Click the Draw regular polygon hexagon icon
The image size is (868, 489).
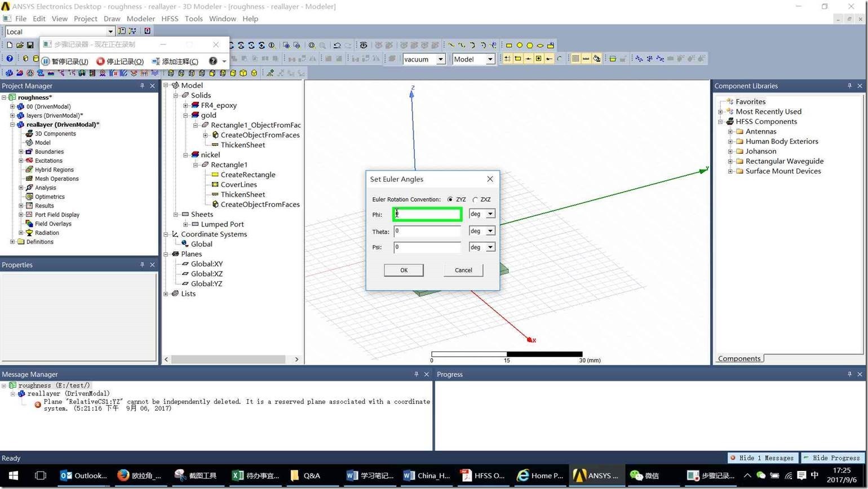coord(530,45)
